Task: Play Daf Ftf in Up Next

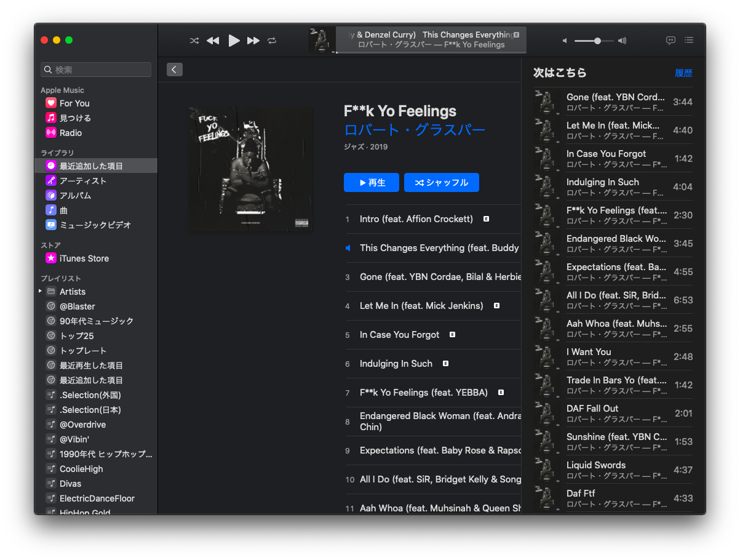Action: [x=613, y=498]
